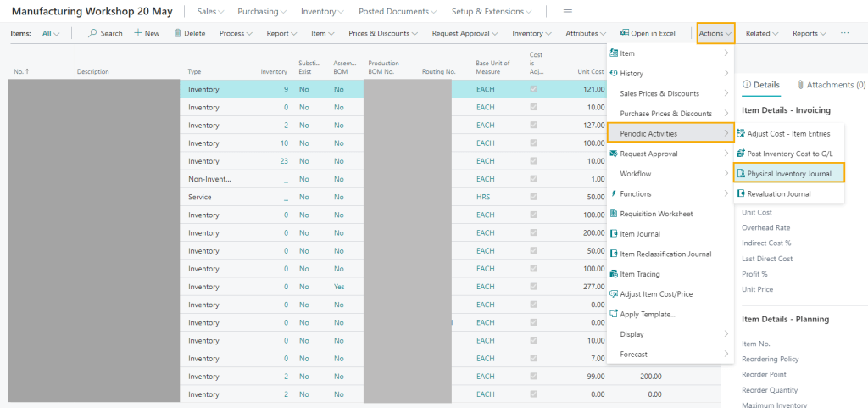The height and width of the screenshot is (408, 868).
Task: Expand the Report dropdown
Action: [281, 33]
